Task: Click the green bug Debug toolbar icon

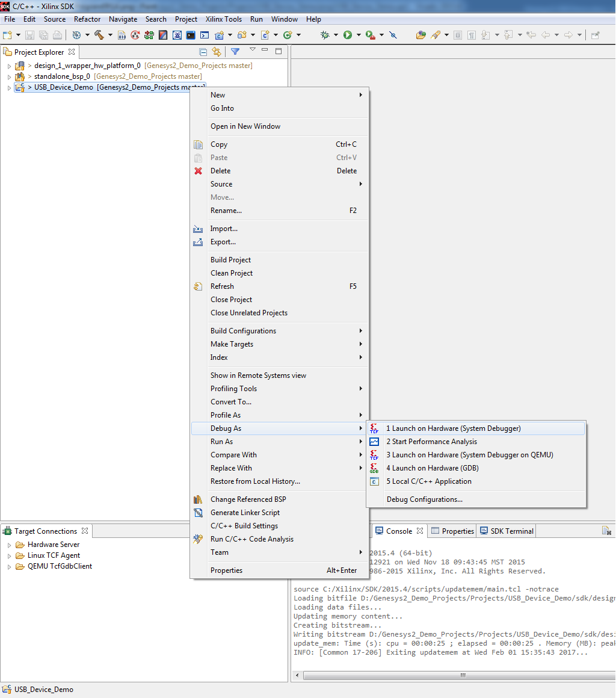Action: [x=325, y=35]
